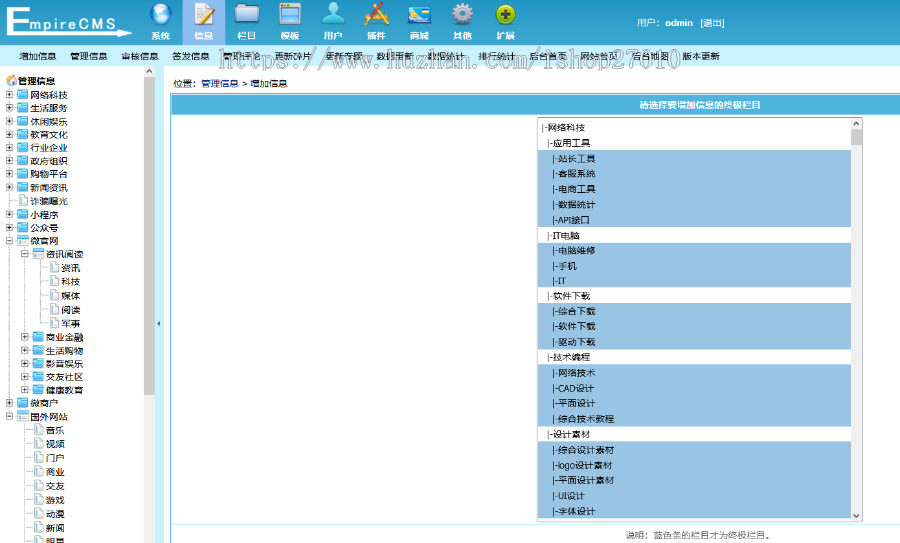Click the sidebar collapse arrow handle
Viewport: 900px width, 543px height.
[158, 324]
